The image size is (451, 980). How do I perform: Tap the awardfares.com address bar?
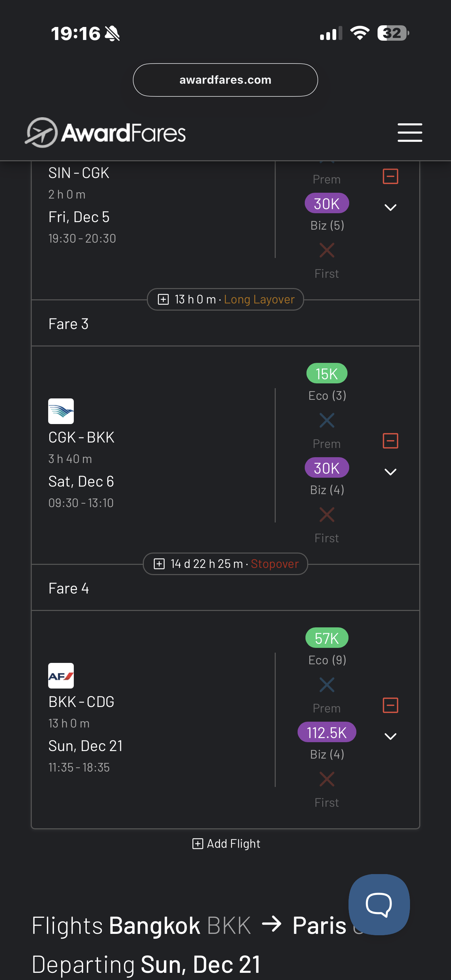coord(225,80)
